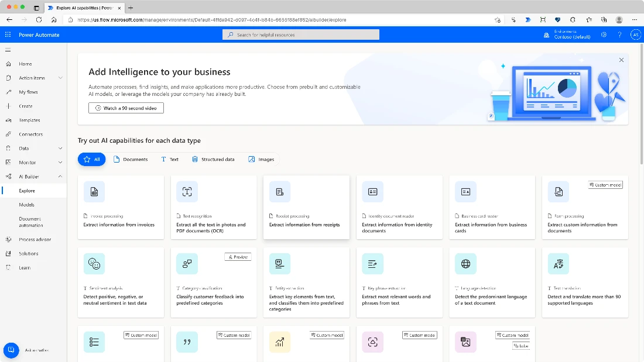Screen dimensions: 644x362
Task: Close the Add Intelligence banner
Action: (621, 60)
